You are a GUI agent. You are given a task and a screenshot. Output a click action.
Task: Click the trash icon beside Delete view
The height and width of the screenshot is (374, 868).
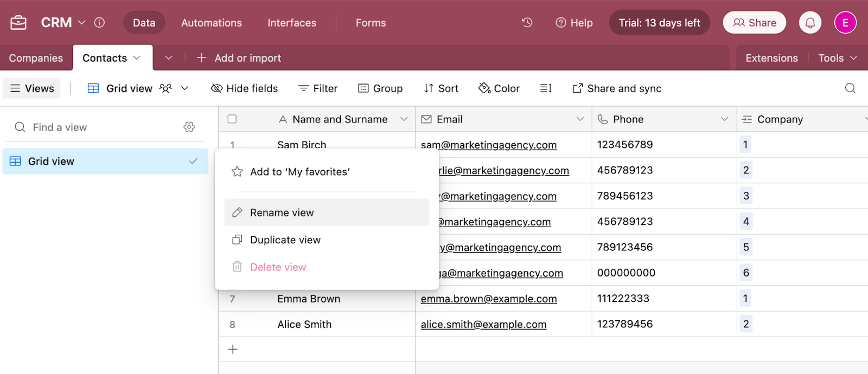click(x=237, y=267)
